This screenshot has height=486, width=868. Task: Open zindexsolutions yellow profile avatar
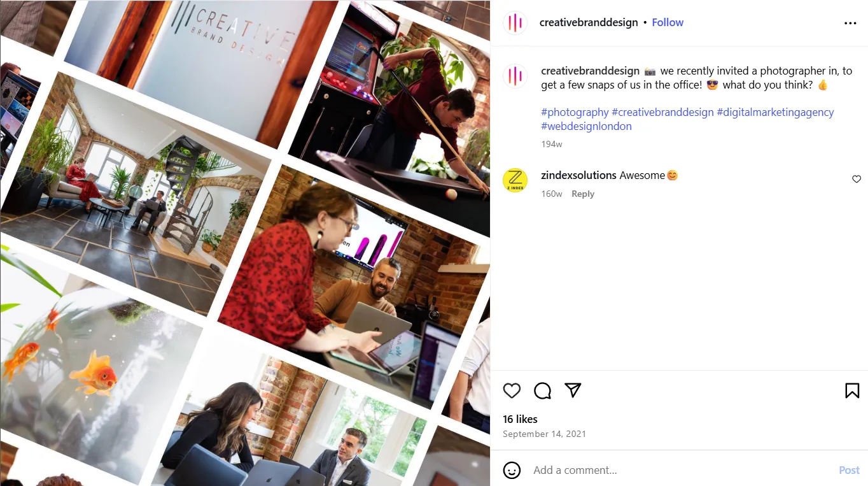515,180
